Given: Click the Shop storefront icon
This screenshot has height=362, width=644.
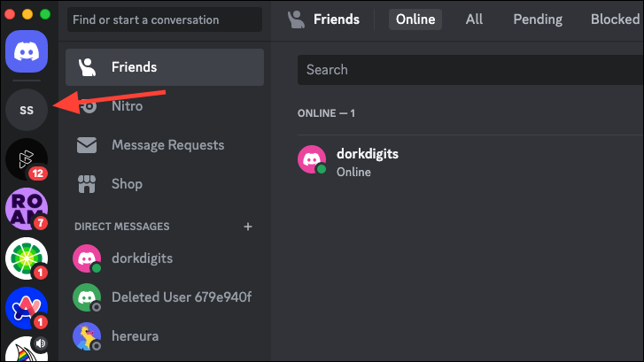Looking at the screenshot, I should point(87,184).
